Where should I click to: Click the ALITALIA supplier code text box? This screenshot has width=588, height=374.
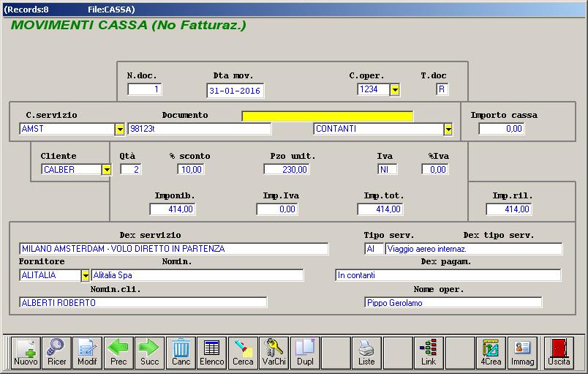coord(50,275)
